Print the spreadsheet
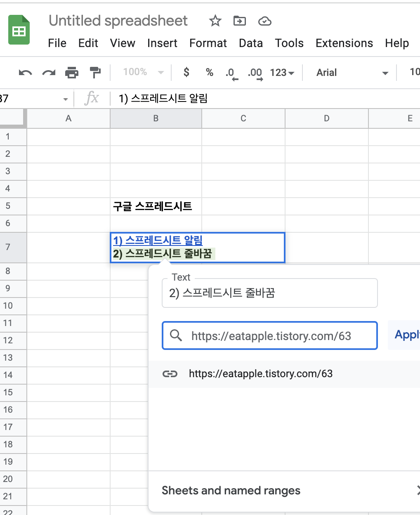420x515 pixels. (72, 73)
